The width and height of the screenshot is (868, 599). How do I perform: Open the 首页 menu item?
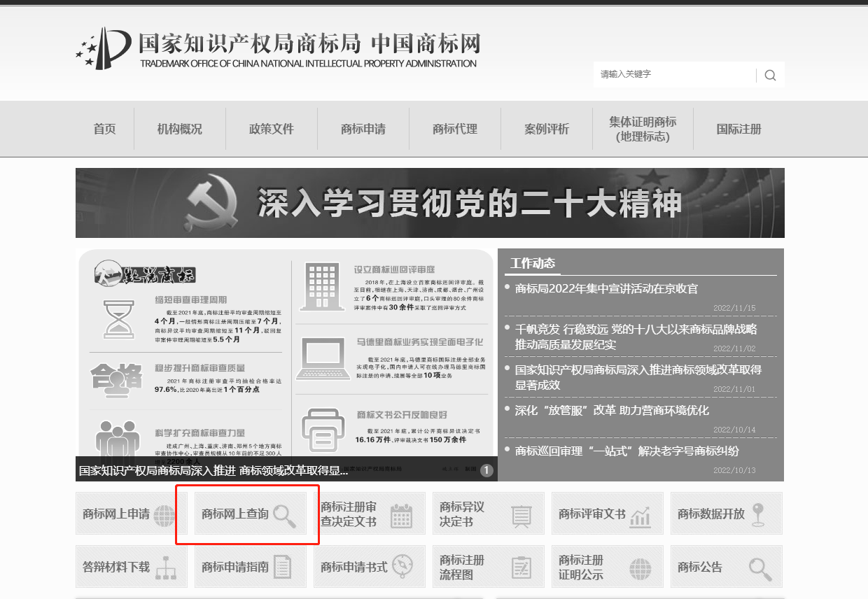[104, 129]
